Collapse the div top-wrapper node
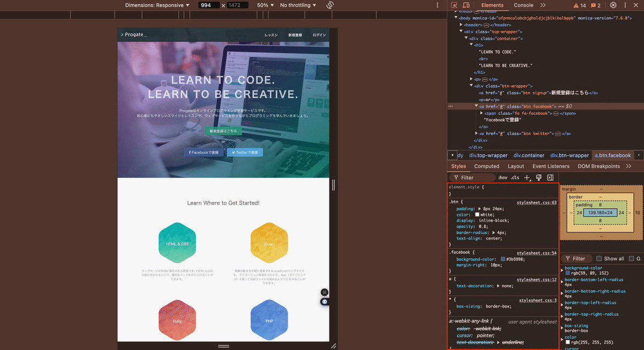This screenshot has width=644, height=350. (x=460, y=32)
